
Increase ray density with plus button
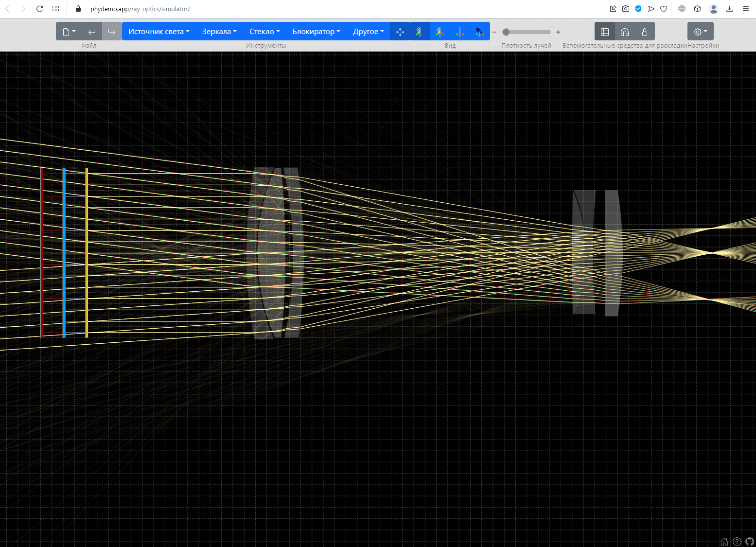(x=558, y=32)
